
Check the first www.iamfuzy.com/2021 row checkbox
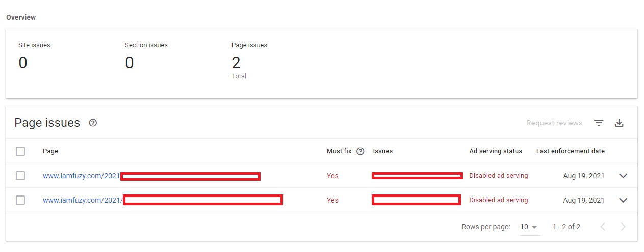pos(20,176)
